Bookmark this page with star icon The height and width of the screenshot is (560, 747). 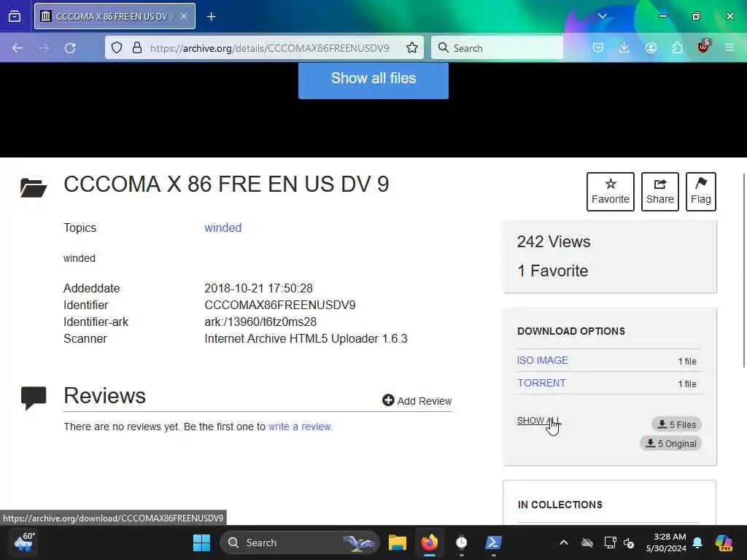pyautogui.click(x=412, y=47)
